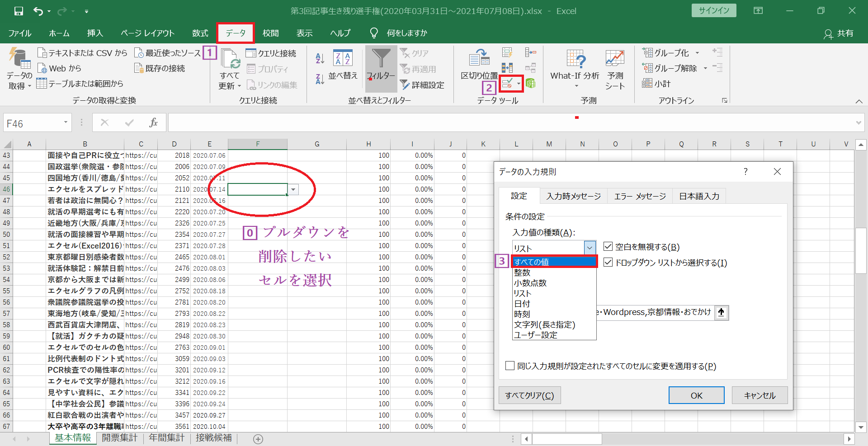Open アウトライン dialog launcher
868x446 pixels.
tap(725, 100)
